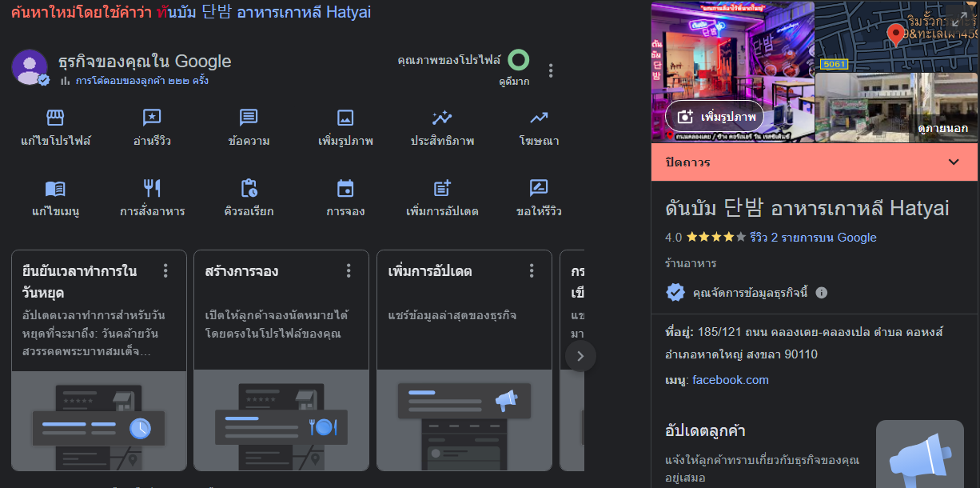This screenshot has height=488, width=980.
Task: Click the อัปเดตลูกค้า heading
Action: click(x=705, y=431)
